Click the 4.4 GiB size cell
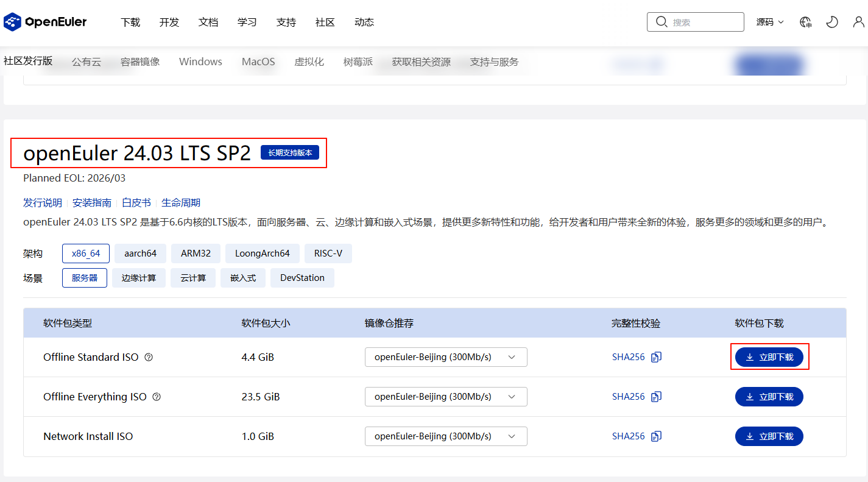This screenshot has width=868, height=482. (258, 357)
